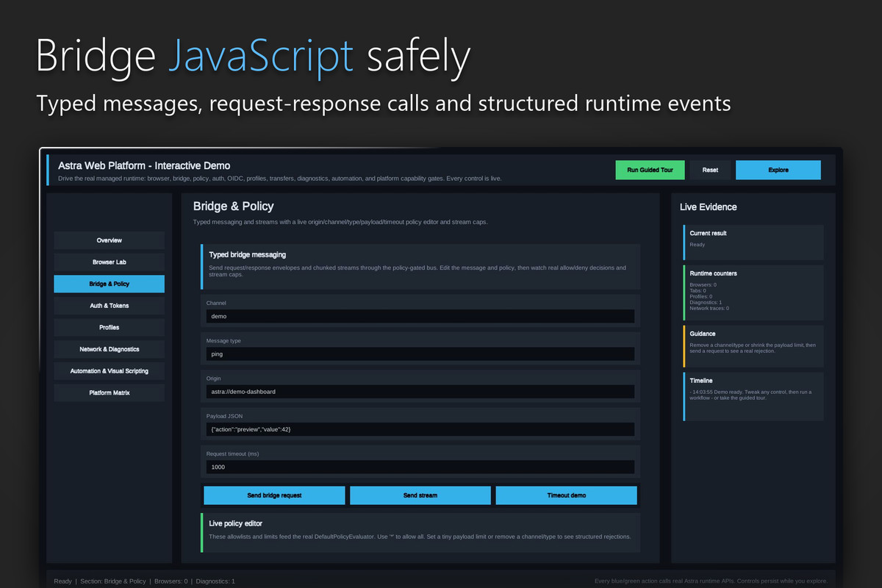This screenshot has height=588, width=882.
Task: Open the Platform Matrix section
Action: [x=109, y=393]
